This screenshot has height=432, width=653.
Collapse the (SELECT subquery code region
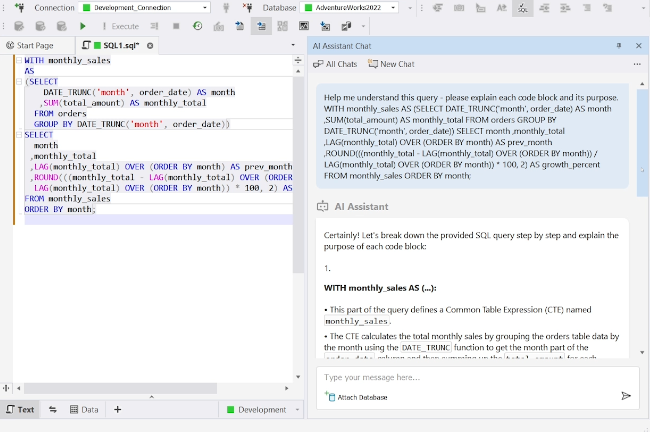[19, 82]
